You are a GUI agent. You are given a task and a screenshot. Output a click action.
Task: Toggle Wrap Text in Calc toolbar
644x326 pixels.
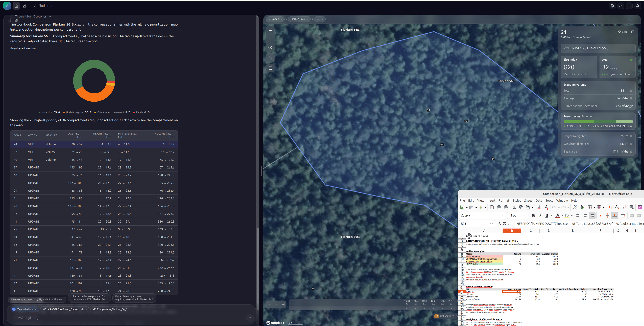point(623,215)
